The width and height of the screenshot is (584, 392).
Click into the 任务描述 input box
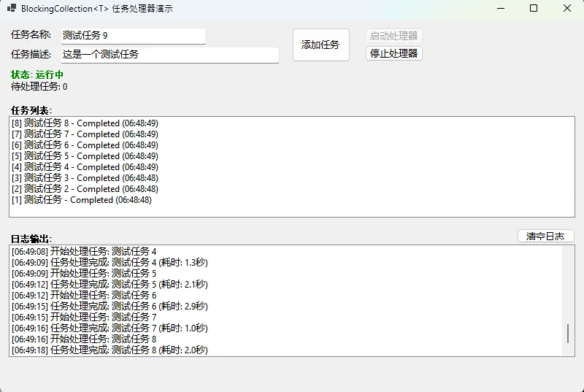[169, 55]
